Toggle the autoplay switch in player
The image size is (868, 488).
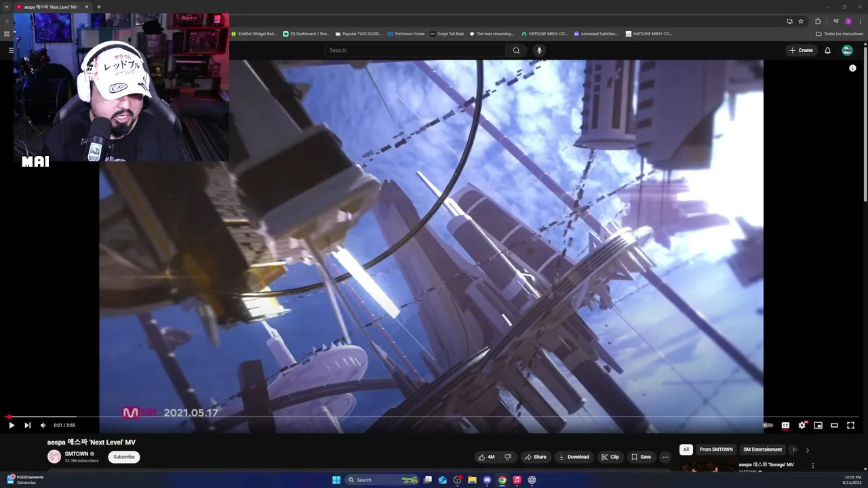tap(768, 425)
